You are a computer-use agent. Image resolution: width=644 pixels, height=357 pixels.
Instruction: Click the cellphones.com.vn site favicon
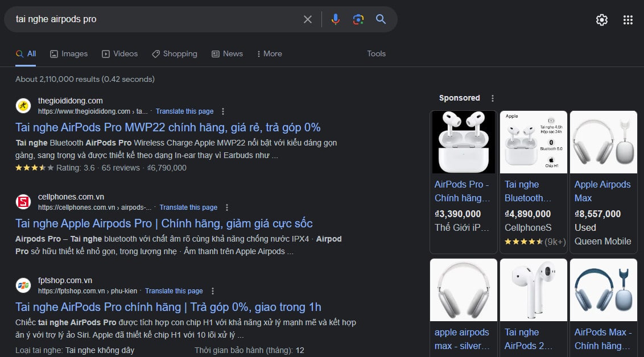(x=23, y=202)
